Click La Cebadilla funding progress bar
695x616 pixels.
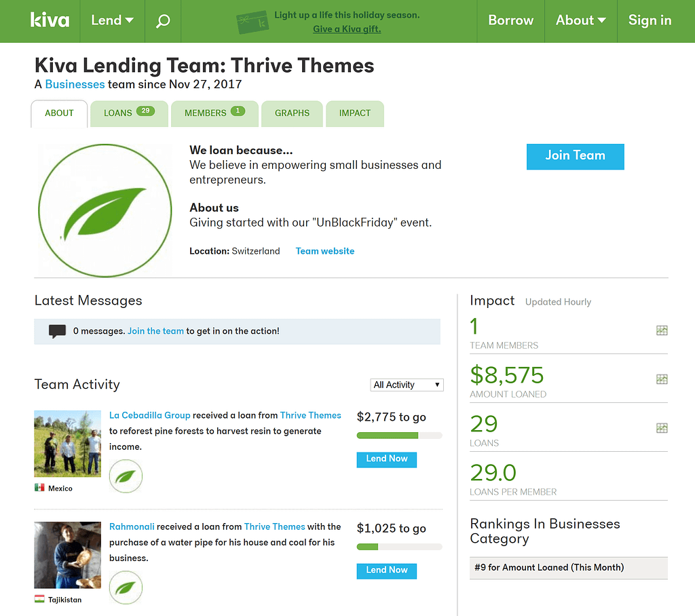coord(399,436)
